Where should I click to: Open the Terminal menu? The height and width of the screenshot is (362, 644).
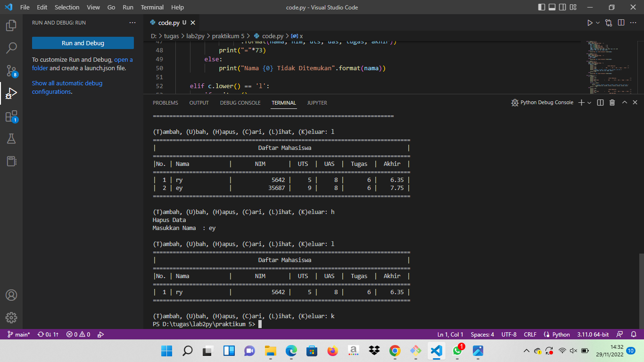click(x=152, y=7)
